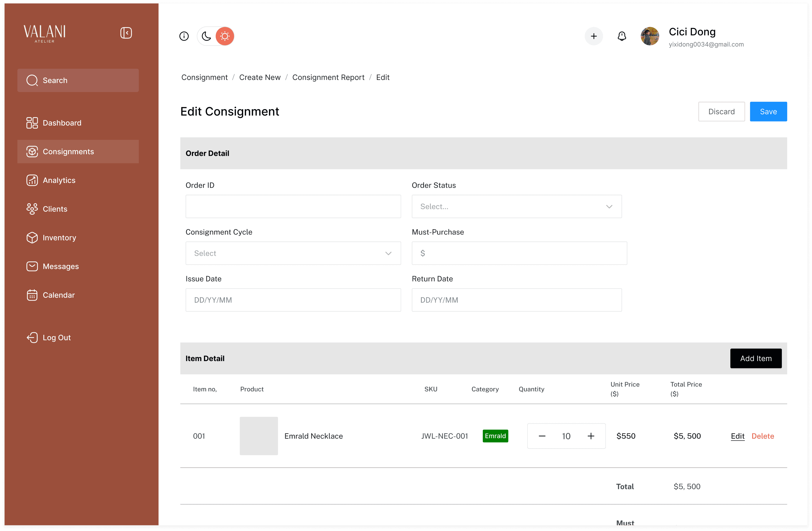Click the Delete link for Emrald Necklace
This screenshot has width=812, height=531.
762,436
